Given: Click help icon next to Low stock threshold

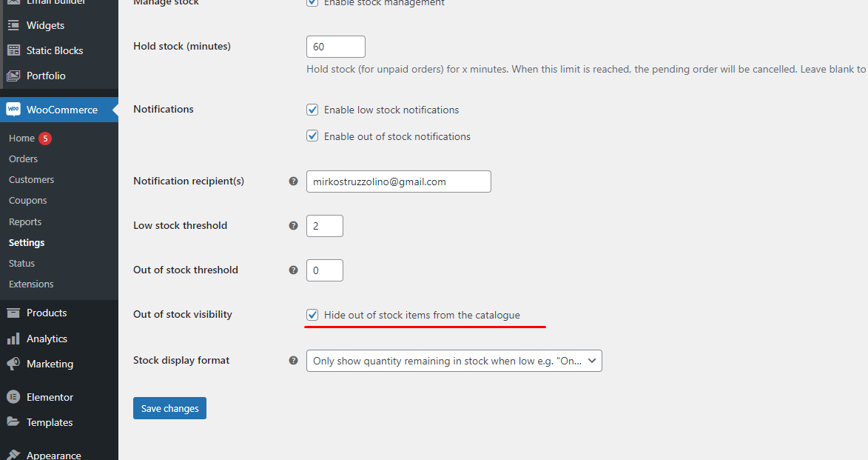Looking at the screenshot, I should pos(293,226).
